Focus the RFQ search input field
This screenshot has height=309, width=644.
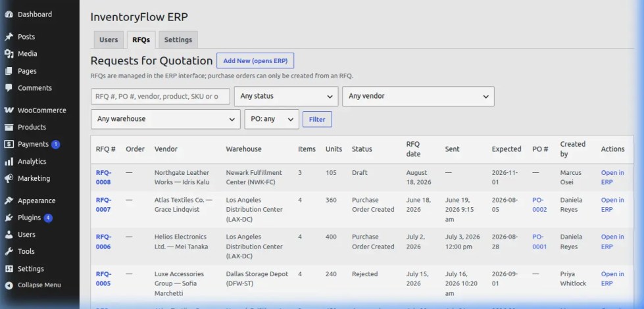[161, 97]
